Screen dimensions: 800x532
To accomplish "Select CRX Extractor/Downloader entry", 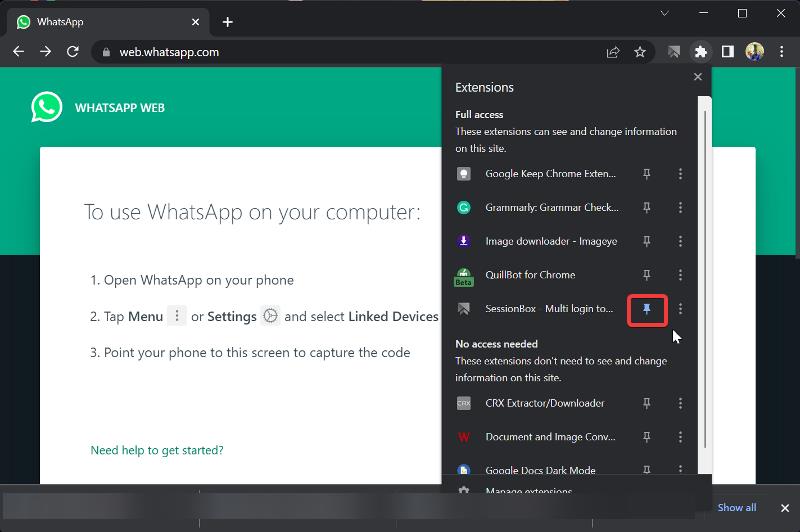I will [x=544, y=403].
